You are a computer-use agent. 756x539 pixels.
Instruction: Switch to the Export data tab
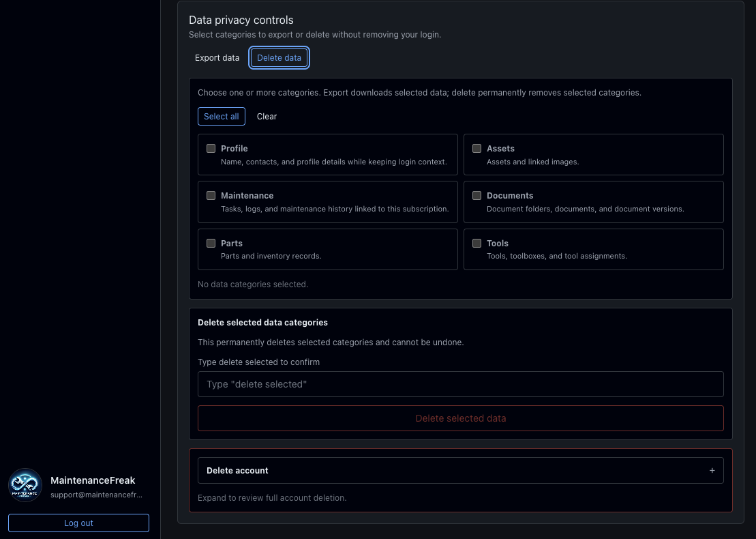point(217,58)
